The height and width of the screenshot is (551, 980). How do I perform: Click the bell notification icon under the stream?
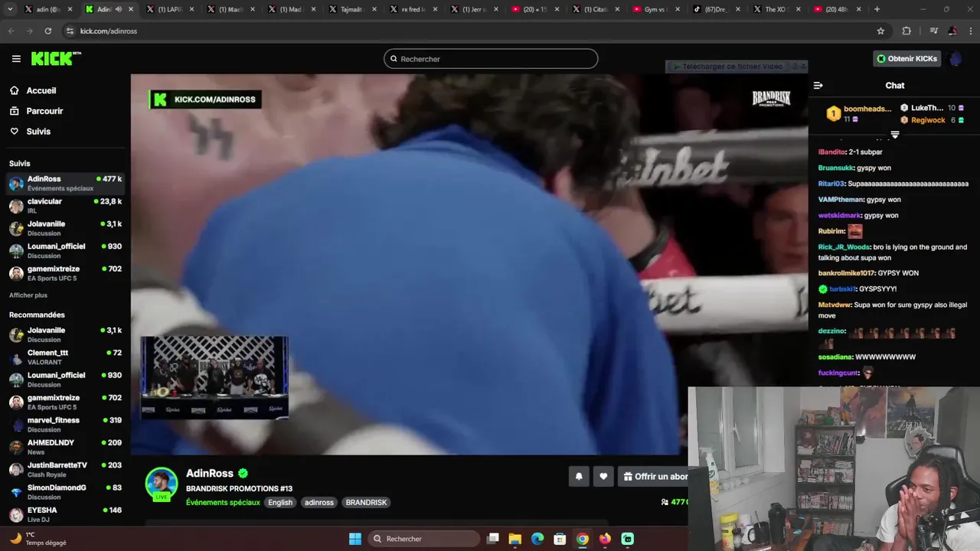[x=579, y=477]
